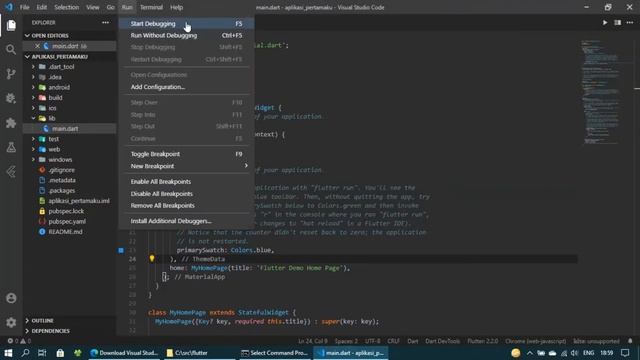Click the notifications bell in status bar
Viewport: 640px width, 360px height.
tap(630, 341)
